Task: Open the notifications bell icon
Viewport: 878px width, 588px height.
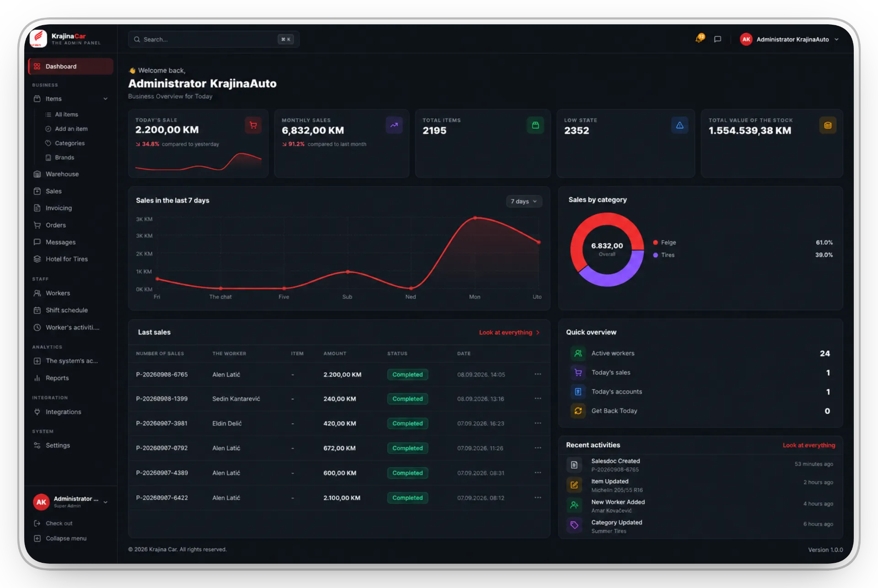Action: [x=699, y=39]
